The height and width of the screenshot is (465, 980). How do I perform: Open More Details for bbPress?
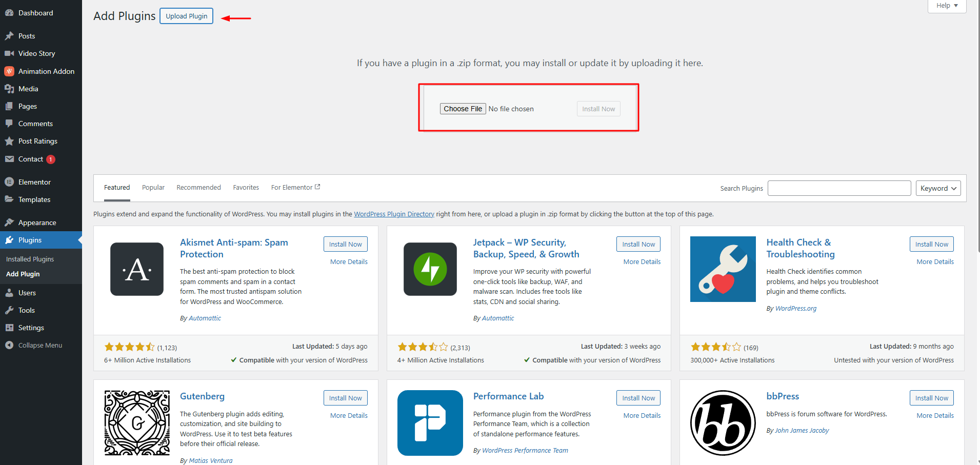[935, 416]
